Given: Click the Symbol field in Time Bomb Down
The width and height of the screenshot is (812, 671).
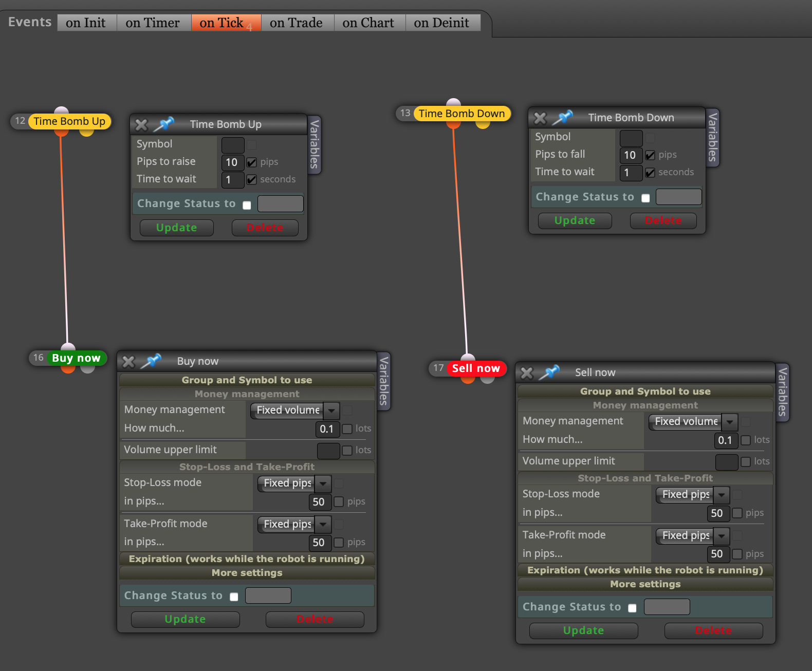Looking at the screenshot, I should click(x=631, y=138).
